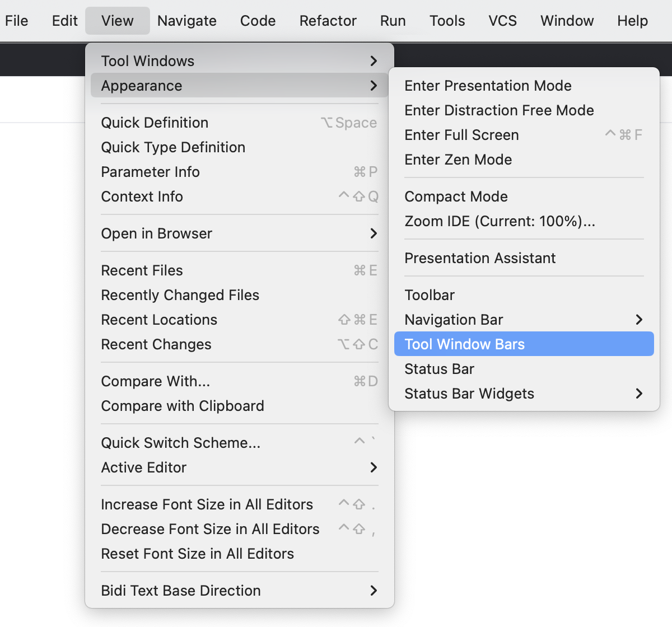Screen dimensions: 672x627
Task: Click Increase Font Size in All Editors
Action: point(207,504)
